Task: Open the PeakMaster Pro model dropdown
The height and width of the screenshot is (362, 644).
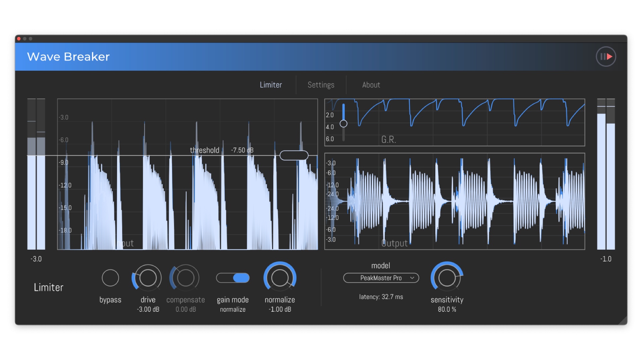Action: [x=381, y=278]
